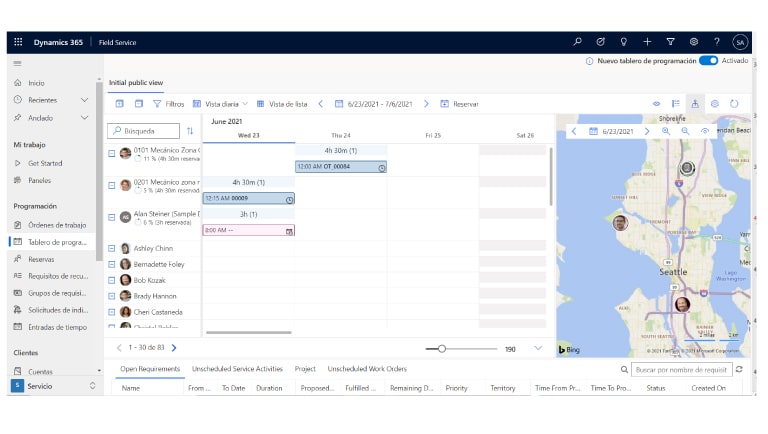
Task: Open the Initial public view tab
Action: [136, 83]
